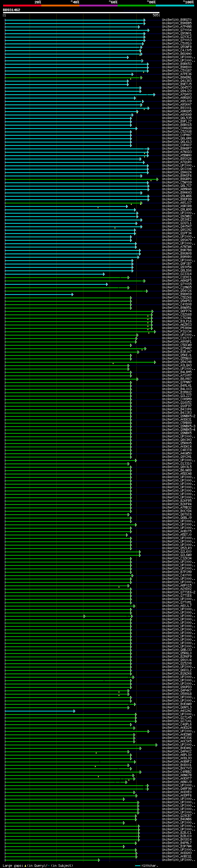Click the UniRef100_A9SJX7 label

coord(177,203)
